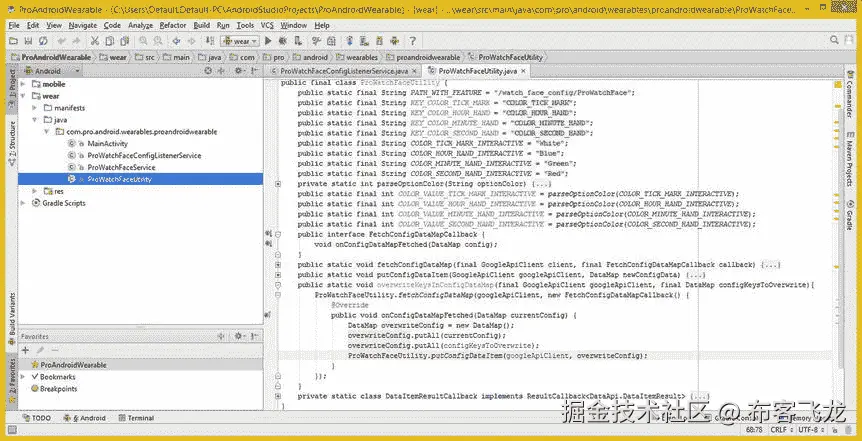This screenshot has height=441, width=862.
Task: Click the Synchronize toolbar icon
Action: 43,41
